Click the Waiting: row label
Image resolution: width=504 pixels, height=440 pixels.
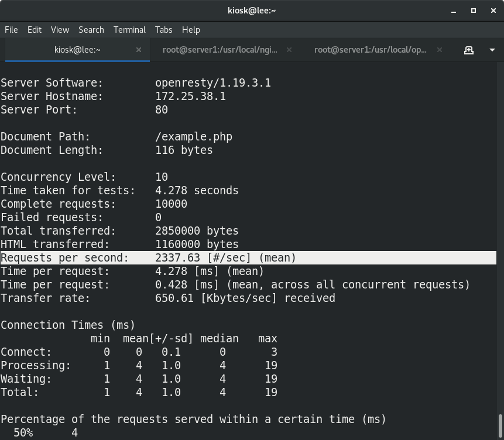click(x=26, y=379)
